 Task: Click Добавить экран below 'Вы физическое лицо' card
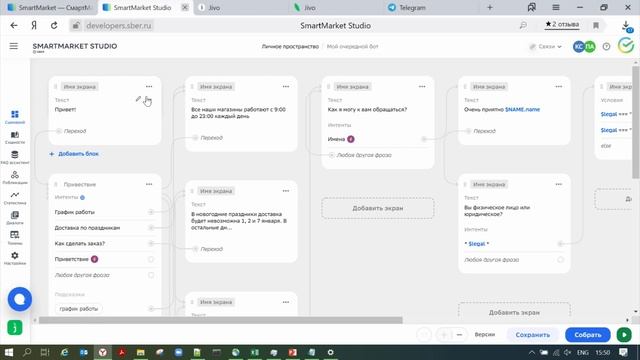(x=514, y=312)
